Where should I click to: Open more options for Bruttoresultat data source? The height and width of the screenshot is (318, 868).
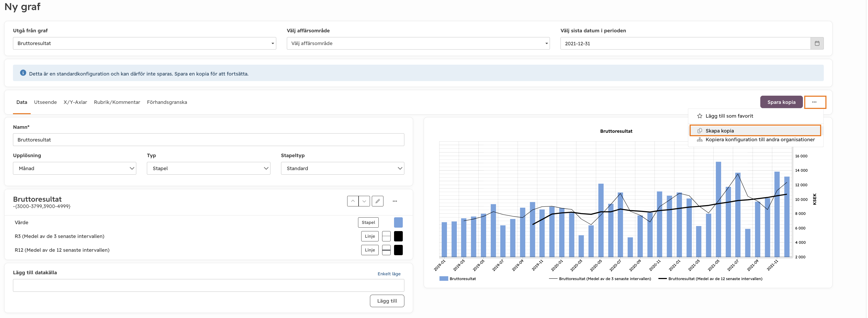pos(395,201)
